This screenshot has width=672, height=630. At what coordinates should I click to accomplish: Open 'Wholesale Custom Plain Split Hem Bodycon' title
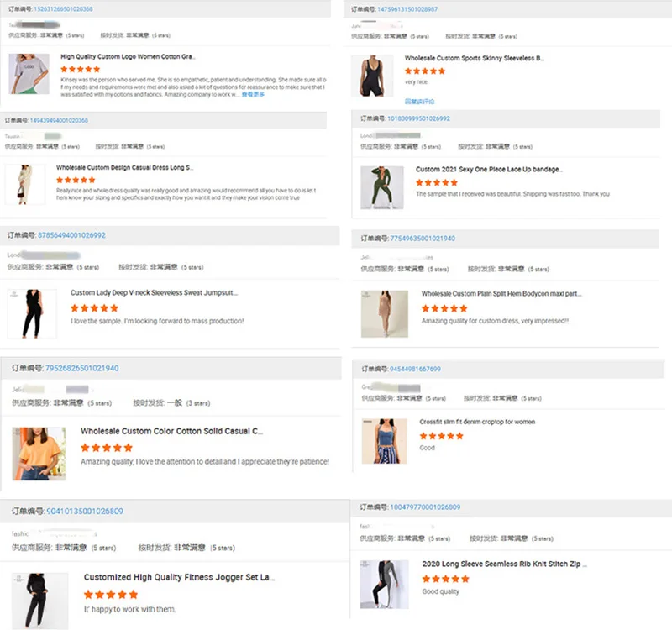pos(501,293)
